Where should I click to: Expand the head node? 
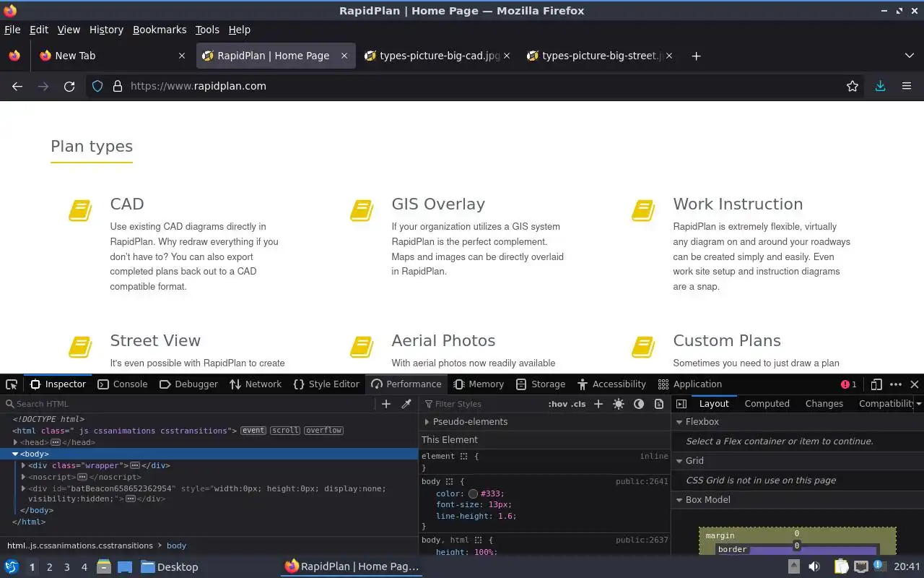15,442
